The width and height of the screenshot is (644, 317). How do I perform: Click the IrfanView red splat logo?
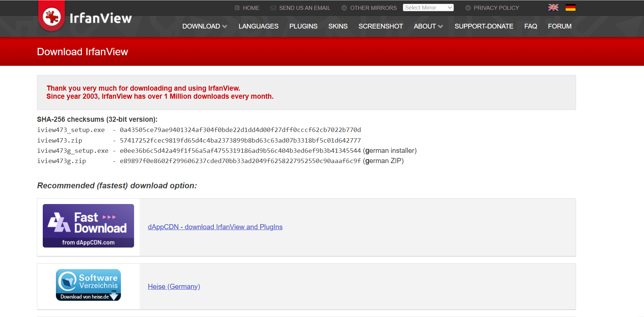coord(52,16)
